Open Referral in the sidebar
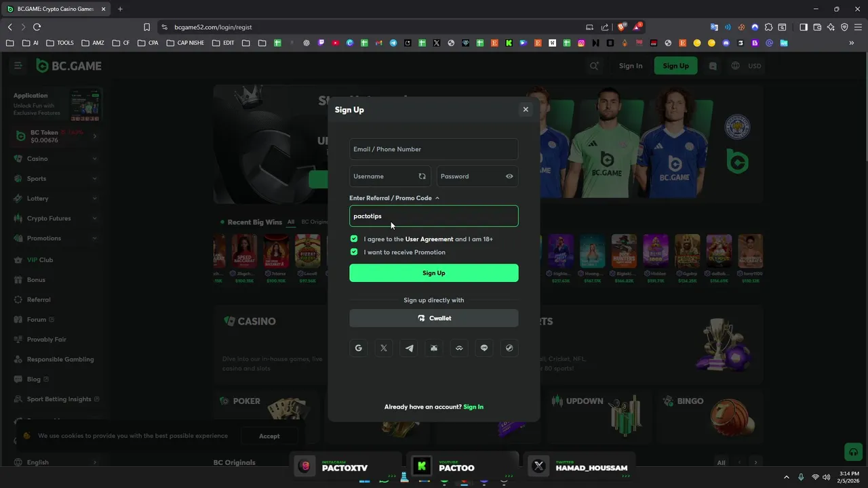This screenshot has height=488, width=868. point(56,300)
